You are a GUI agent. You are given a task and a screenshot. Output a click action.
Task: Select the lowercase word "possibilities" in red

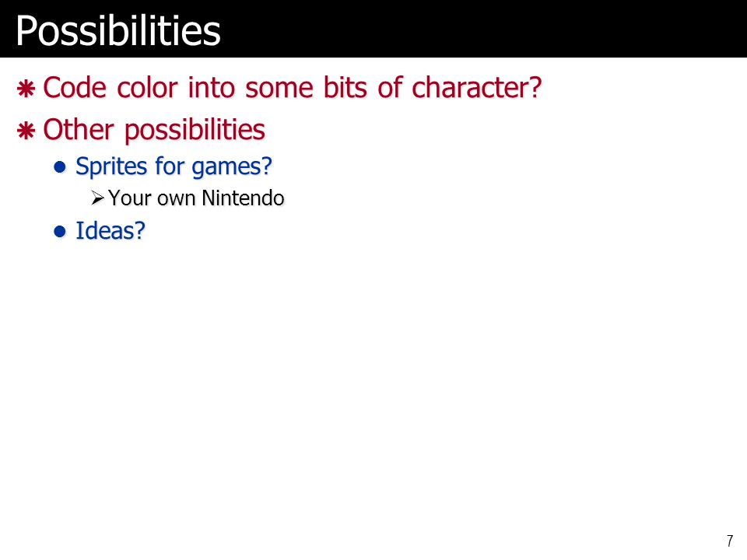pos(195,131)
